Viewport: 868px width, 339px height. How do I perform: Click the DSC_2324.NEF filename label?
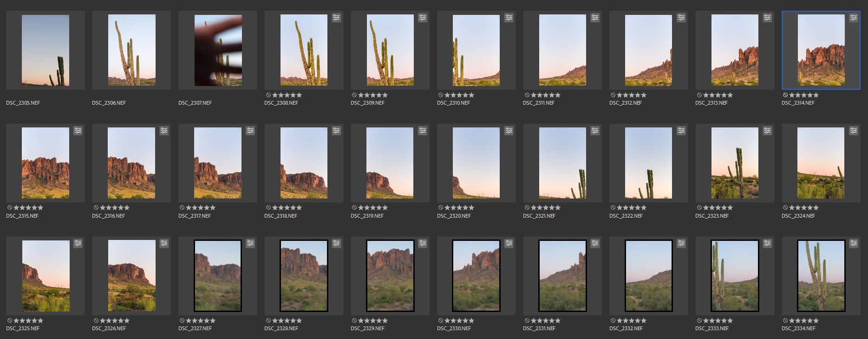click(798, 216)
